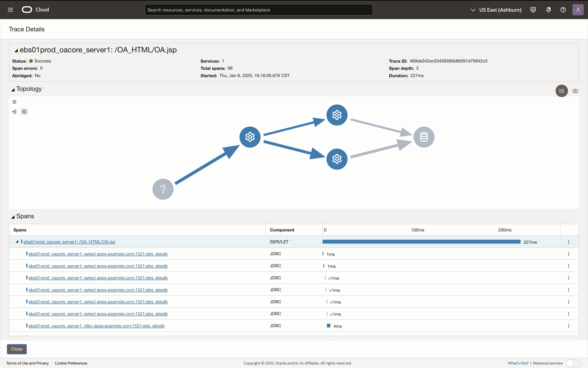The width and height of the screenshot is (588, 368).
Task: Open the topology hamburger menu
Action: click(x=14, y=102)
